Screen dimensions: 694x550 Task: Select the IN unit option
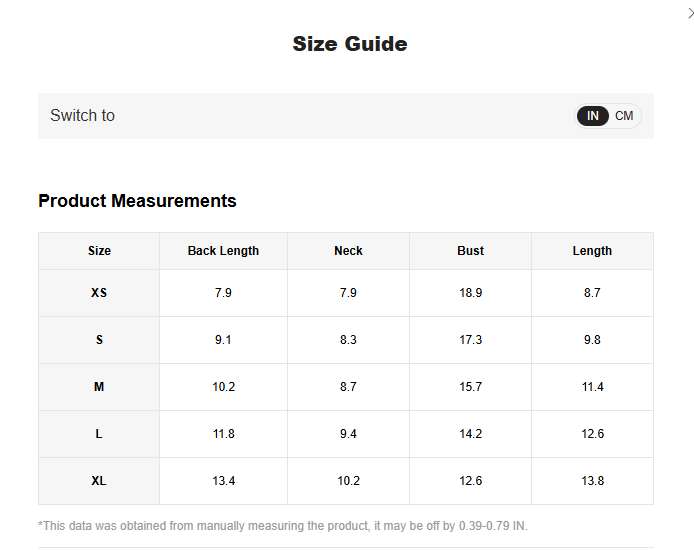593,116
